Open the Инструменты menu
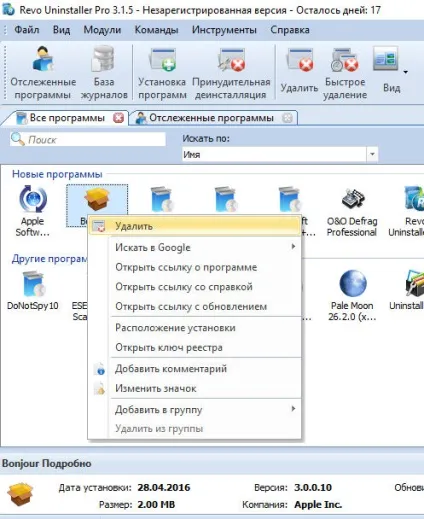424x519 pixels. click(x=224, y=30)
